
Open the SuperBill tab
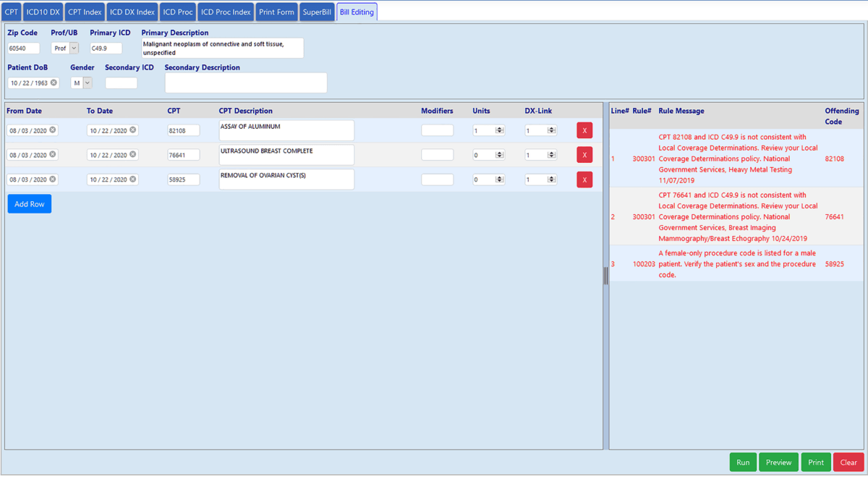[x=317, y=12]
